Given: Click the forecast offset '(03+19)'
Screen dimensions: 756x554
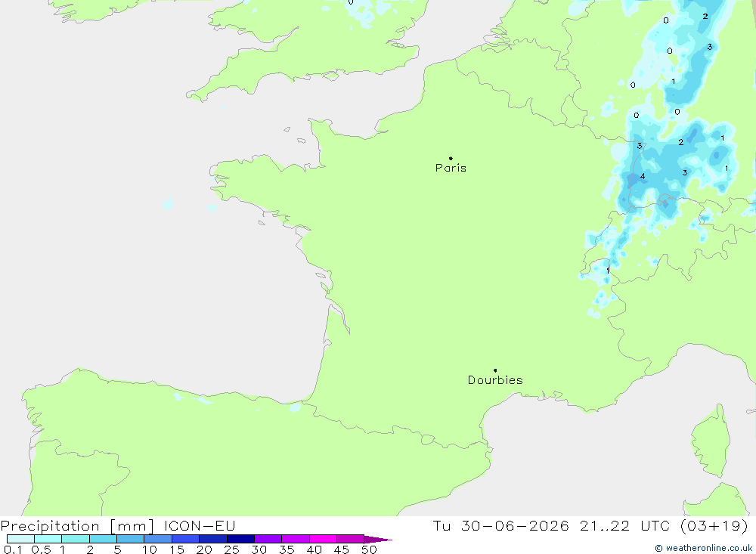Looking at the screenshot, I should (x=714, y=525).
